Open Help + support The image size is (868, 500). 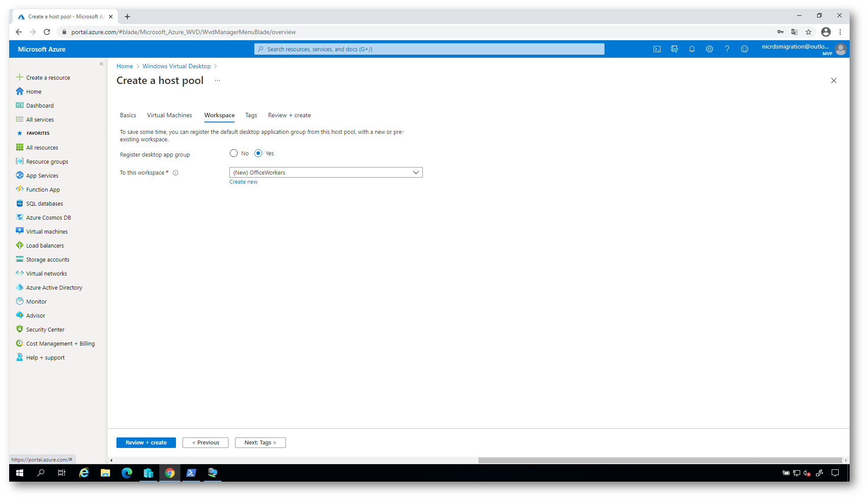point(40,357)
